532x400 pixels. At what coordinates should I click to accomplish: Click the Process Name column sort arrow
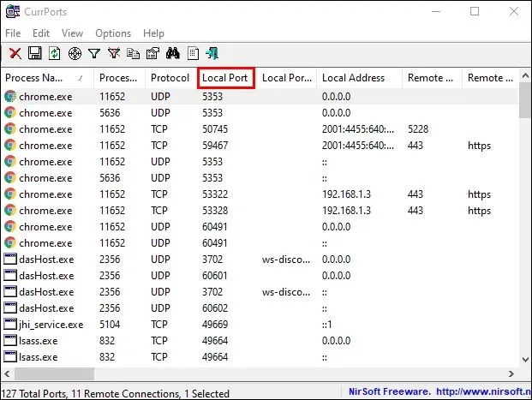[x=81, y=78]
